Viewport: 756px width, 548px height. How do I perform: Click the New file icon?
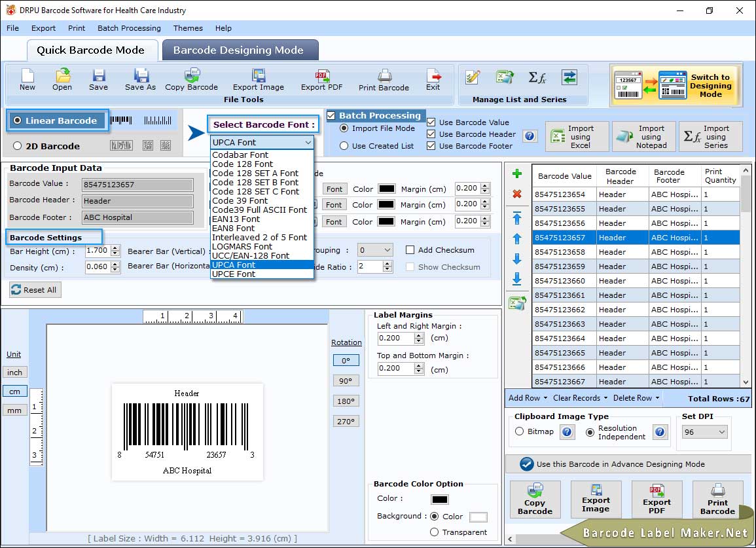pos(27,79)
